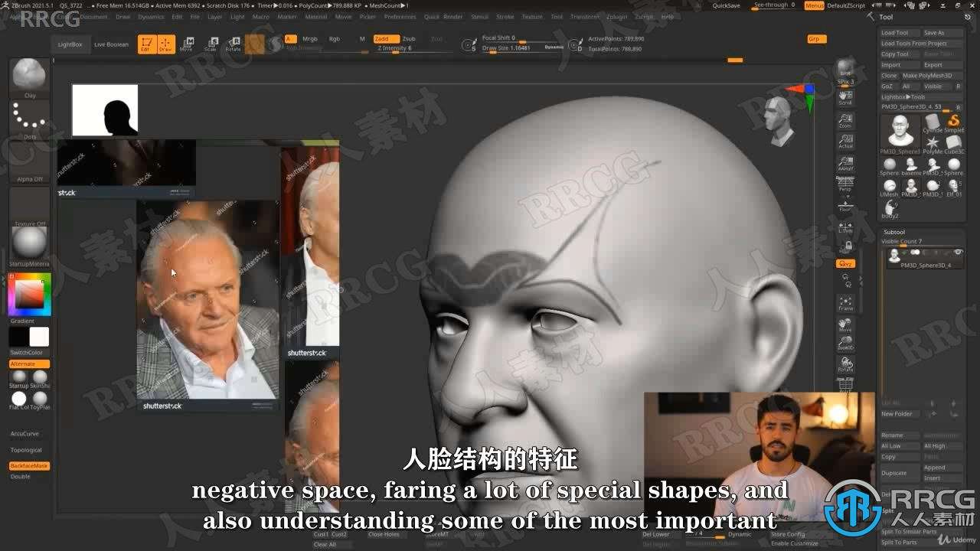Open the Preferences menu
The width and height of the screenshot is (980, 551).
point(400,17)
